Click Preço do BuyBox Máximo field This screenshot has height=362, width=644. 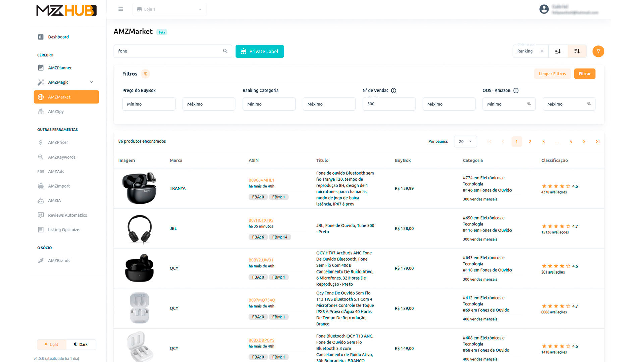click(x=209, y=104)
